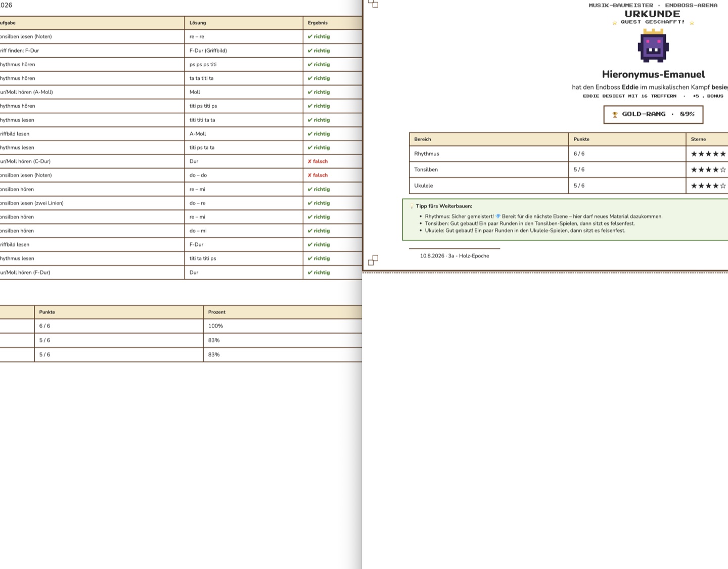
Task: Click the purple crowned Eddie monster image
Action: (653, 46)
